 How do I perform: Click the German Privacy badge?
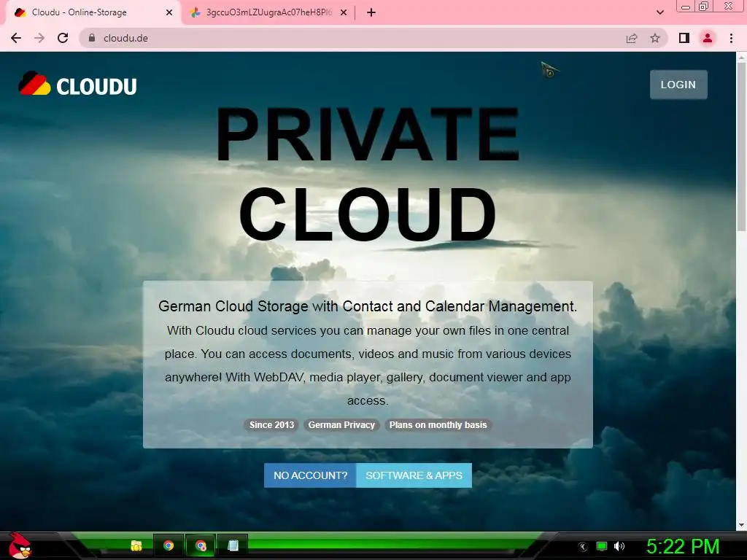(341, 425)
